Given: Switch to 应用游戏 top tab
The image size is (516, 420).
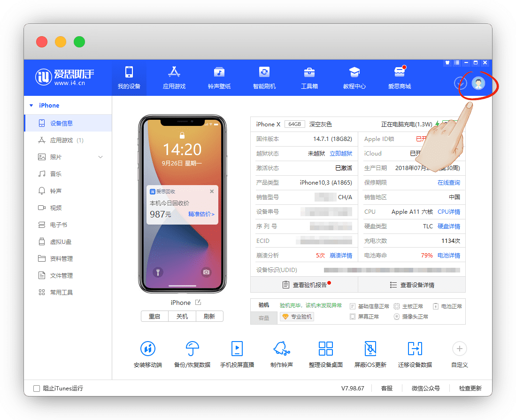Looking at the screenshot, I should (174, 78).
